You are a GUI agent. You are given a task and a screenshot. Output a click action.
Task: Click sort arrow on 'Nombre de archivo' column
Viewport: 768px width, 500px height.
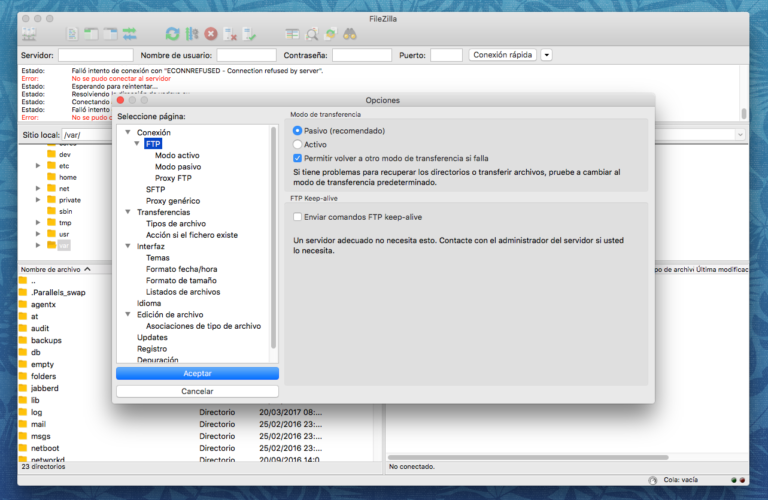click(x=87, y=269)
